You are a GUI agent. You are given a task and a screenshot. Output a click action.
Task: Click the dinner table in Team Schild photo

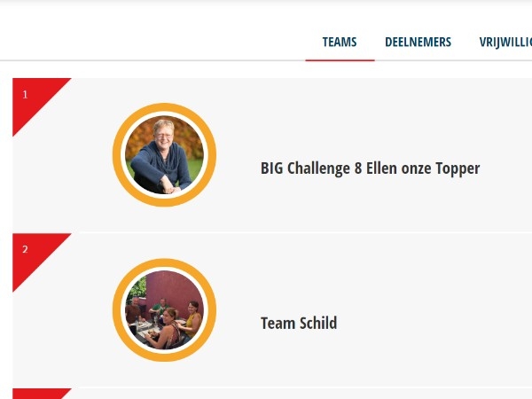[x=146, y=327]
